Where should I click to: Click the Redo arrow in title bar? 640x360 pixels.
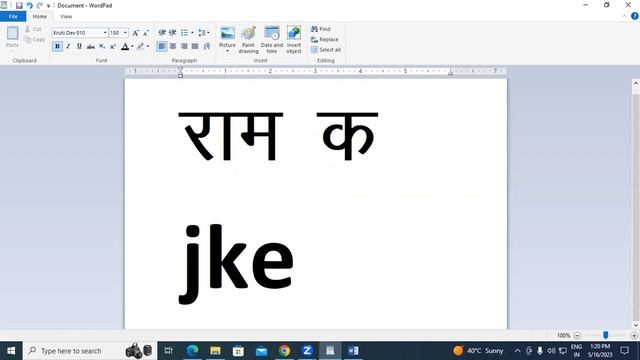[x=40, y=6]
